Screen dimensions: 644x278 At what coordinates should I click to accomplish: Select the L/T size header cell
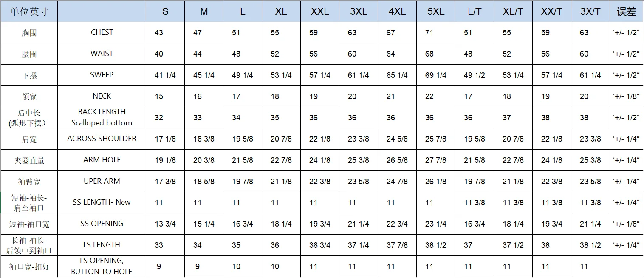pyautogui.click(x=475, y=11)
